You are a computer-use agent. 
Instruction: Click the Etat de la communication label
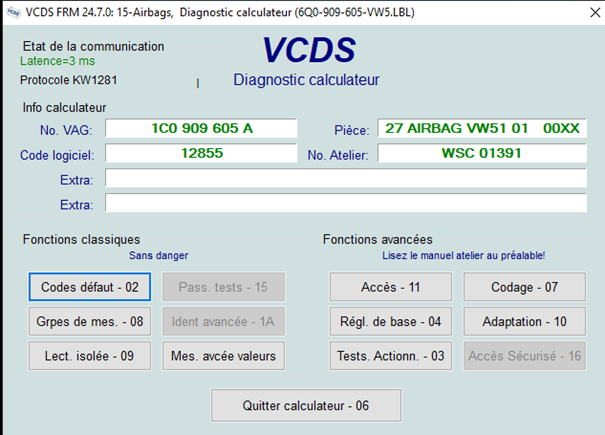(x=93, y=46)
